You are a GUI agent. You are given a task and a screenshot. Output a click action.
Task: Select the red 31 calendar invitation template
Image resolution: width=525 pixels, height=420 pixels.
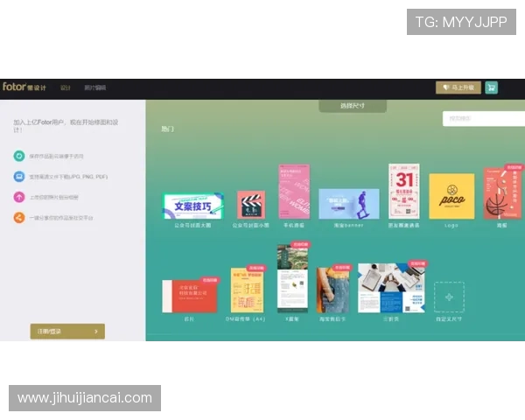tap(403, 192)
